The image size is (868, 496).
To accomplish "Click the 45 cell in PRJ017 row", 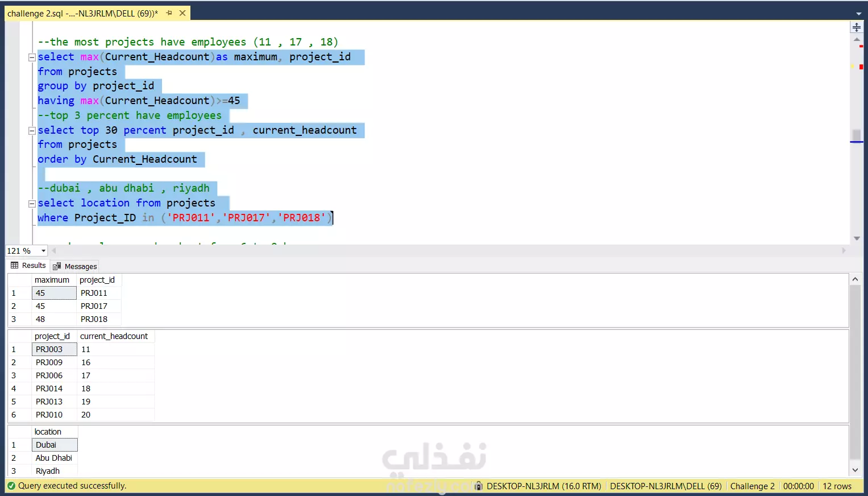I will coord(54,306).
